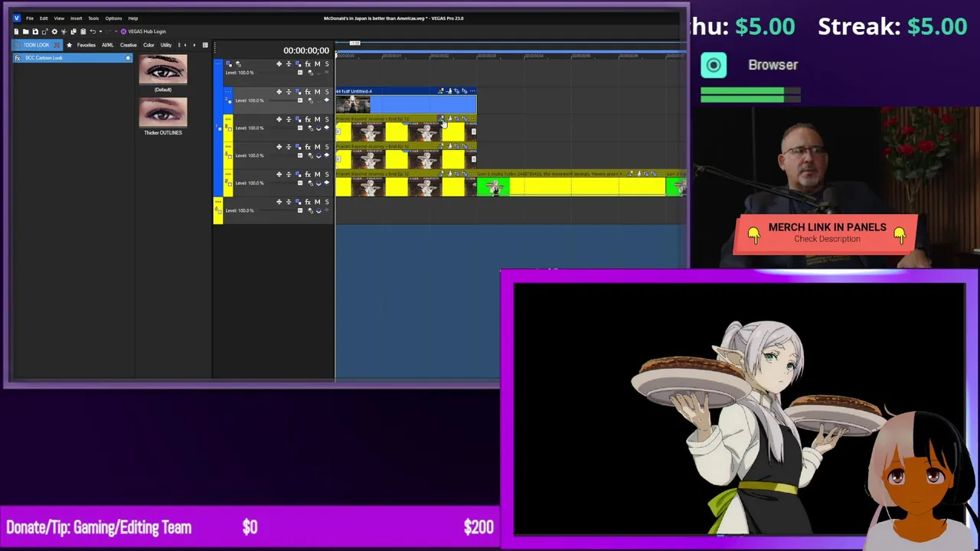Open the File menu

pos(30,18)
